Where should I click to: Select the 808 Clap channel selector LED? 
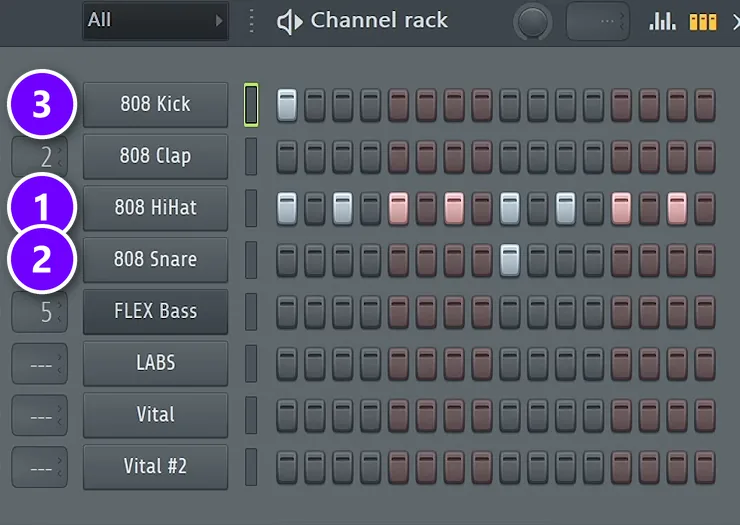point(251,156)
